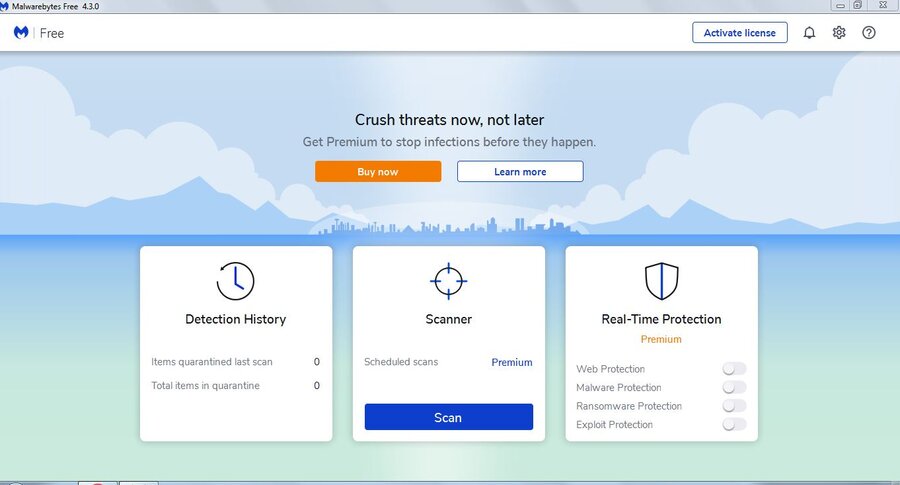Click the 'Web Protection' label
This screenshot has height=485, width=900.
coord(610,369)
